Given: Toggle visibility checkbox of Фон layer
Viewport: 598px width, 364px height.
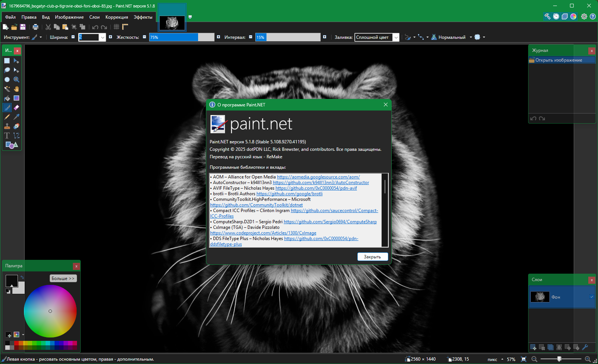Looking at the screenshot, I should [592, 297].
